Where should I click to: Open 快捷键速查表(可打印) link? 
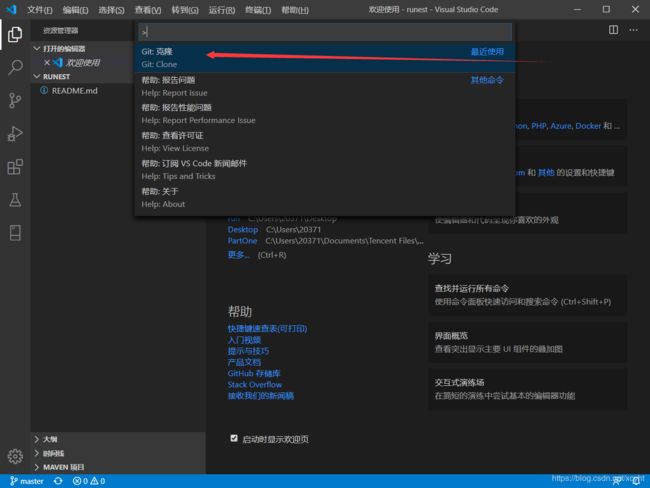pyautogui.click(x=267, y=328)
